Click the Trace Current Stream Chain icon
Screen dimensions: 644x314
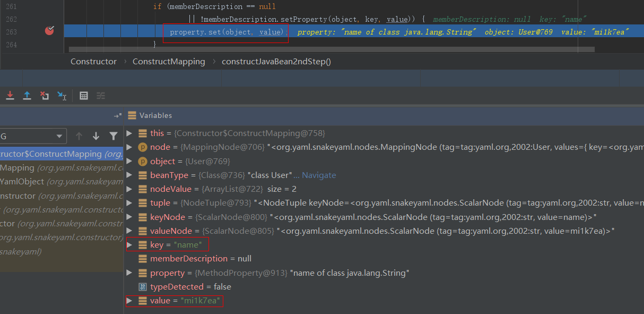[x=101, y=96]
